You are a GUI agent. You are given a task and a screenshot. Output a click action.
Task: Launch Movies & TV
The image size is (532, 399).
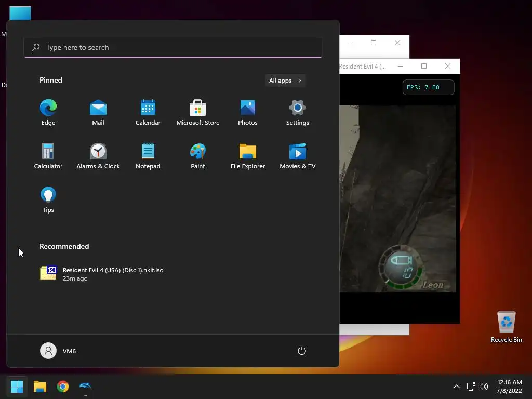[298, 156]
